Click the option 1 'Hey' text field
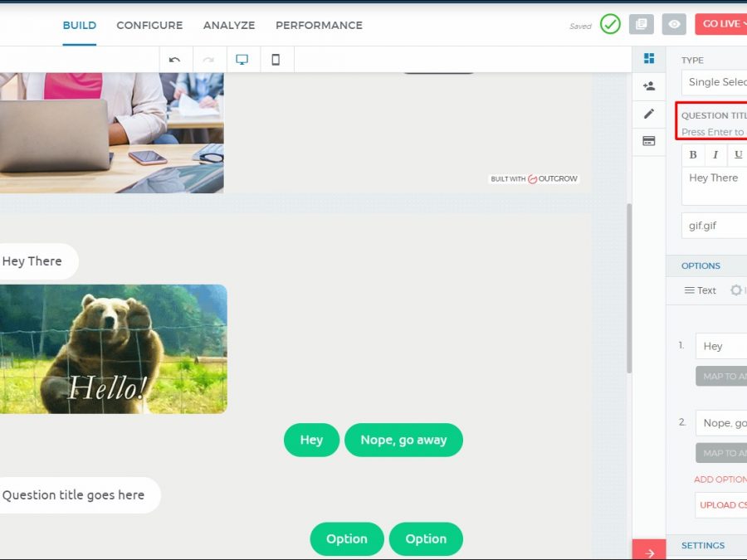This screenshot has height=560, width=747. [720, 346]
